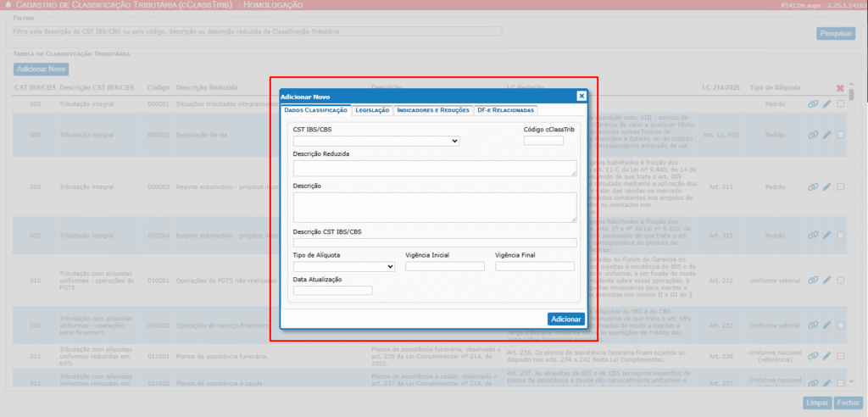Open link icon for code 010001 FGTS row
868x417 pixels.
click(813, 280)
